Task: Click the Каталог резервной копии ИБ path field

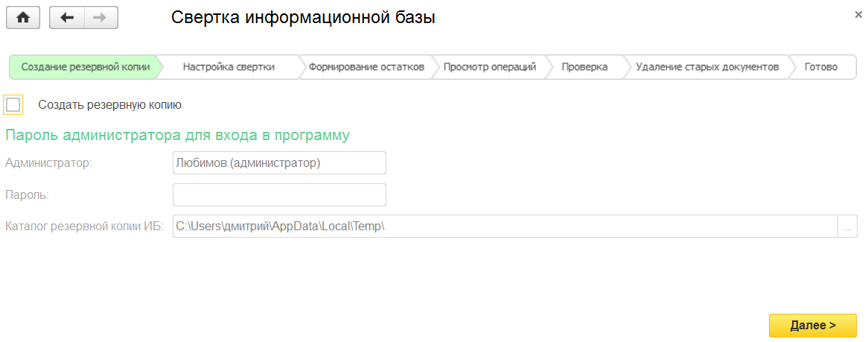Action: pyautogui.click(x=505, y=227)
